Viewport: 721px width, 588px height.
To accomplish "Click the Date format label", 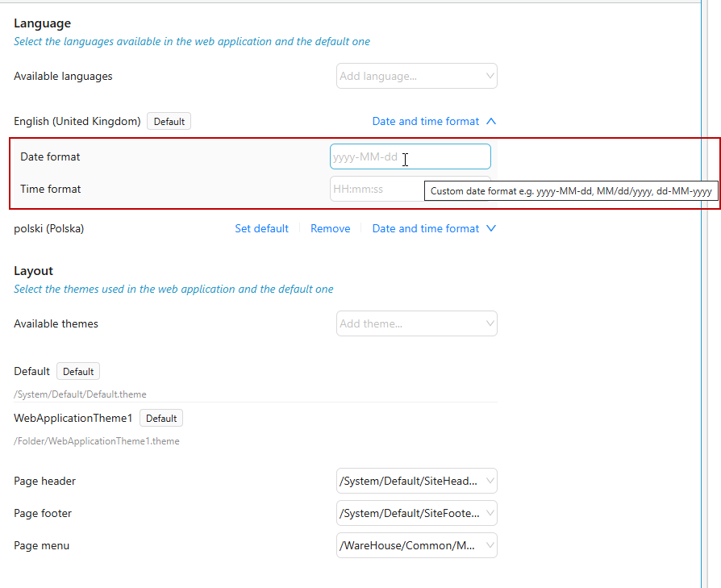I will pos(50,156).
